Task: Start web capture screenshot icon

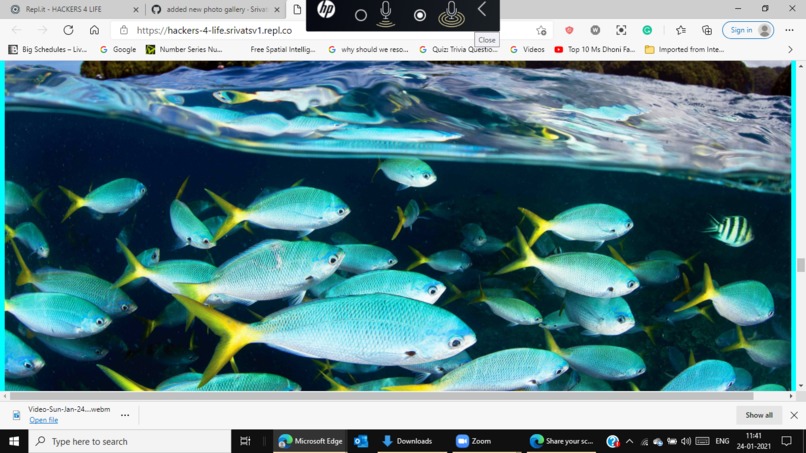Action: [x=621, y=30]
